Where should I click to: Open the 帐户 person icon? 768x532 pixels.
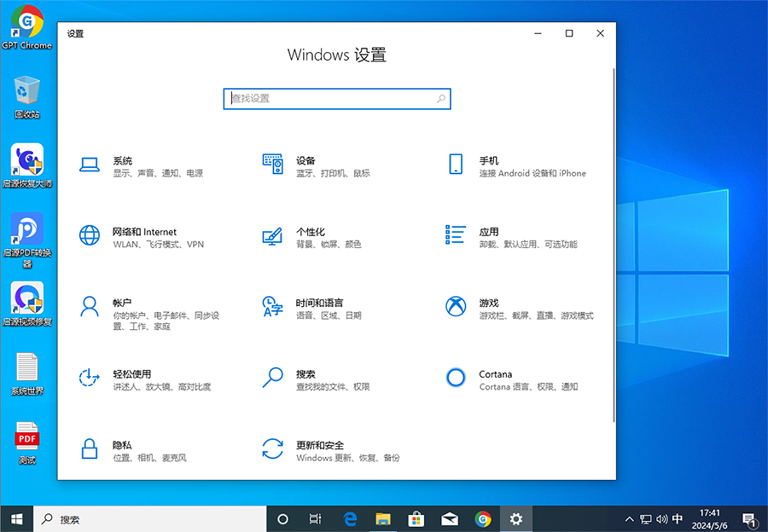coord(89,307)
